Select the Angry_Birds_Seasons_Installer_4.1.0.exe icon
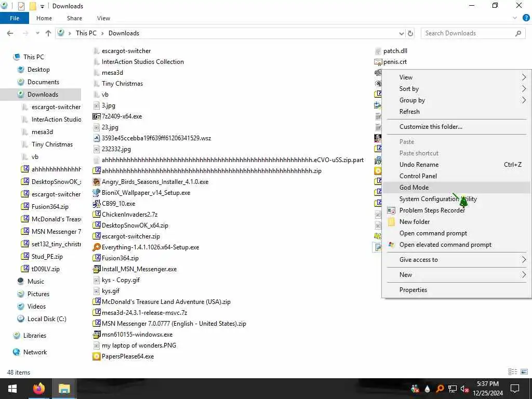 tap(96, 182)
